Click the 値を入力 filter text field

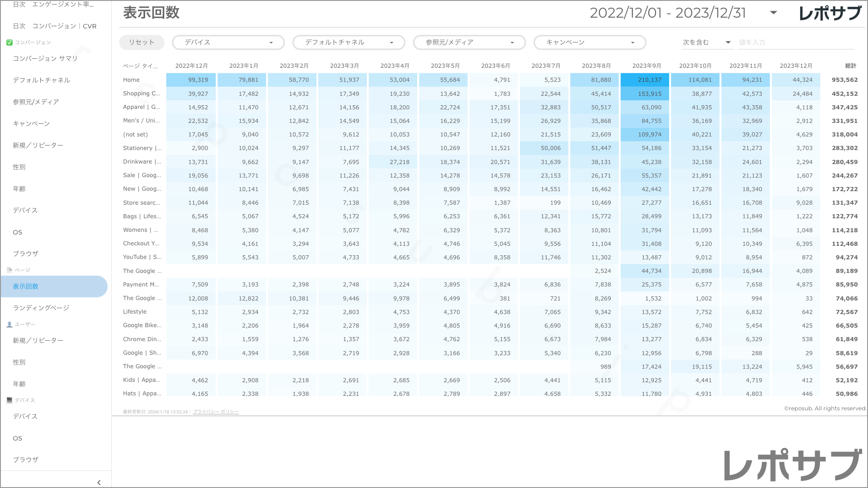click(x=796, y=42)
